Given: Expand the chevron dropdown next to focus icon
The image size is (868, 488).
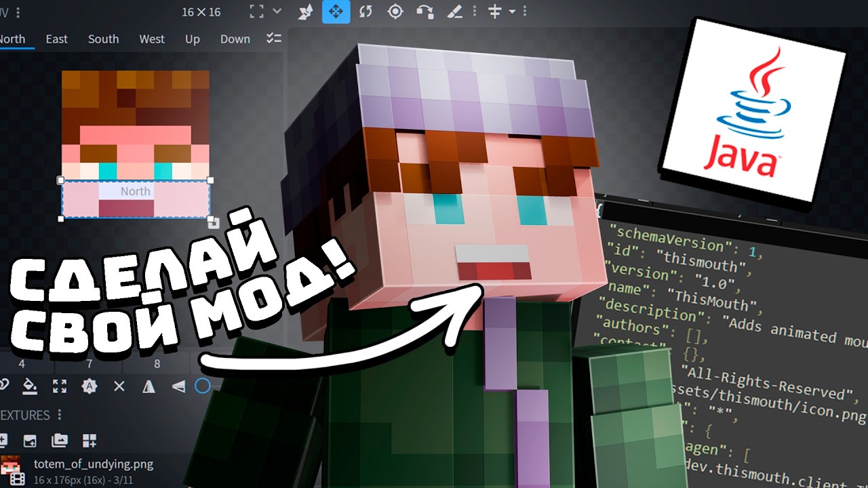Looking at the screenshot, I should coord(277,12).
